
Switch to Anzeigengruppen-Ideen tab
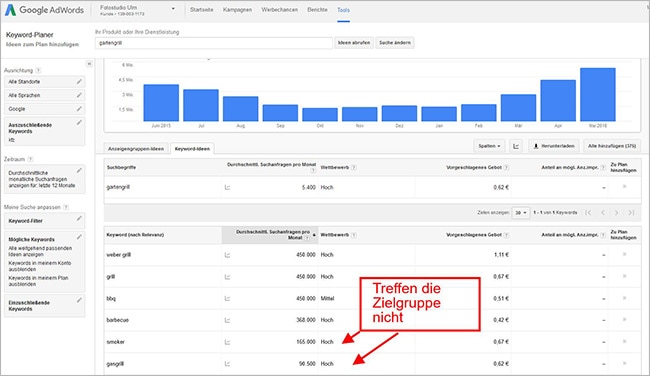pyautogui.click(x=136, y=149)
